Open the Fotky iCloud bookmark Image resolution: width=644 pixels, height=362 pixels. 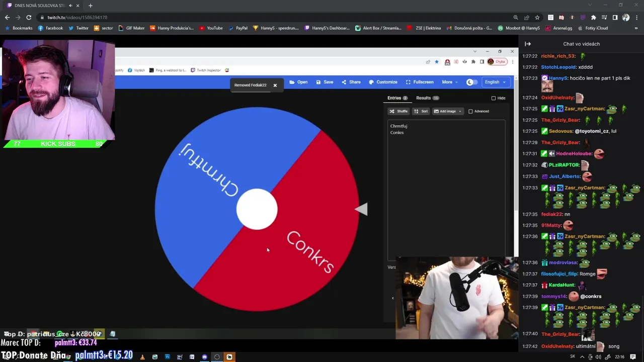(x=593, y=28)
